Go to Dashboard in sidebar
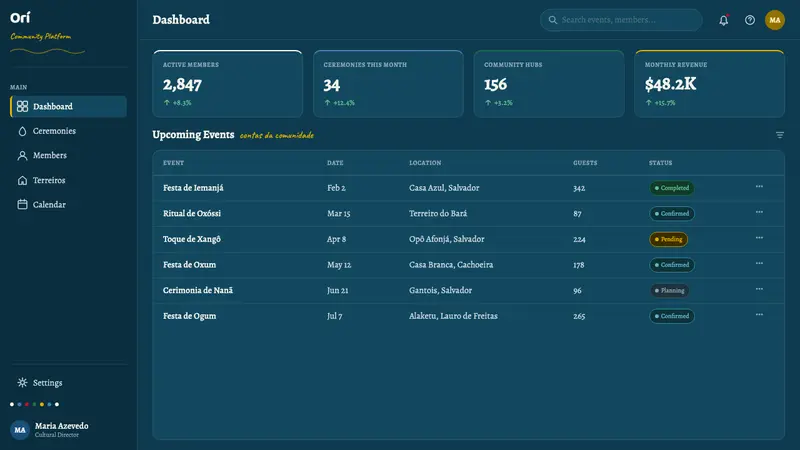Screen dimensions: 800x450 [x=68, y=106]
